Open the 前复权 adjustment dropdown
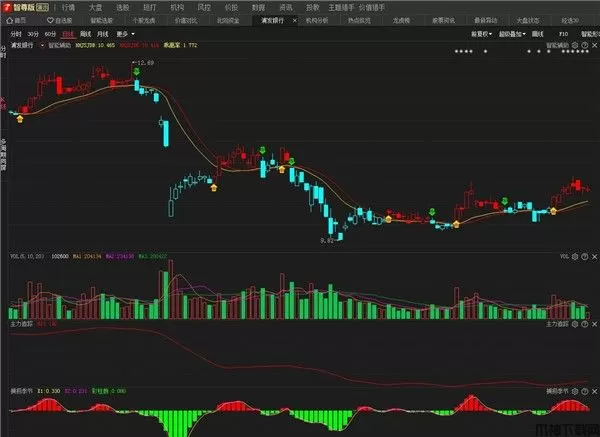Screen dimensions: 600x437 (481, 34)
